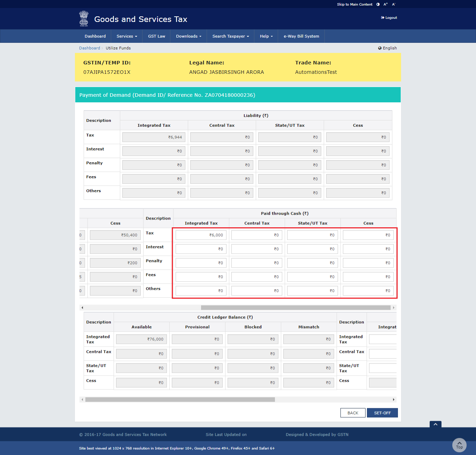Image resolution: width=476 pixels, height=455 pixels.
Task: Select the GST national emblem logo
Action: [x=84, y=18]
